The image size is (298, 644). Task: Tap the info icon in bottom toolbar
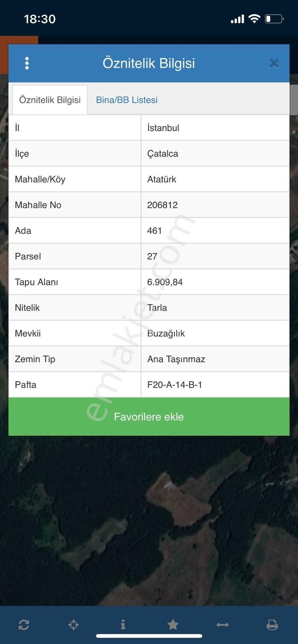coord(123,625)
